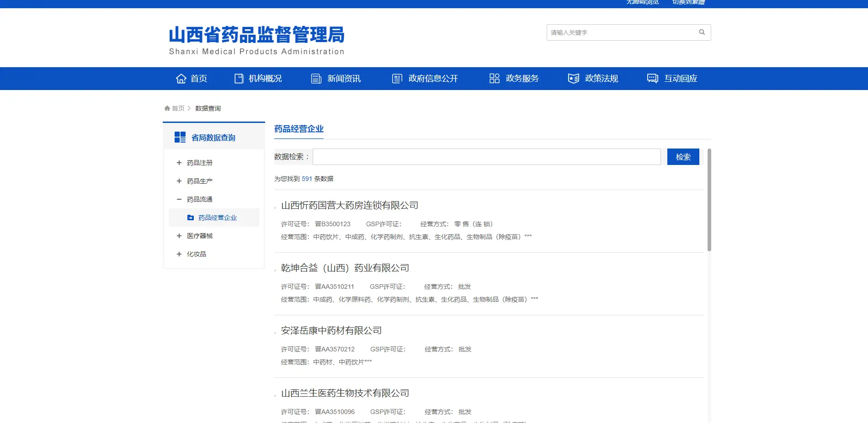Screen dimensions: 868x430
Task: Open the 政务服务 menu item
Action: (x=522, y=78)
